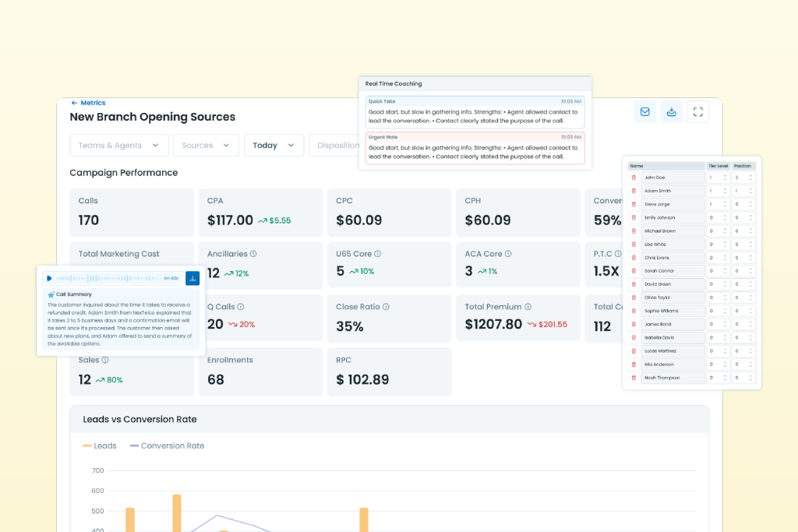Click trash icon next to Noah Thompson

(x=634, y=378)
